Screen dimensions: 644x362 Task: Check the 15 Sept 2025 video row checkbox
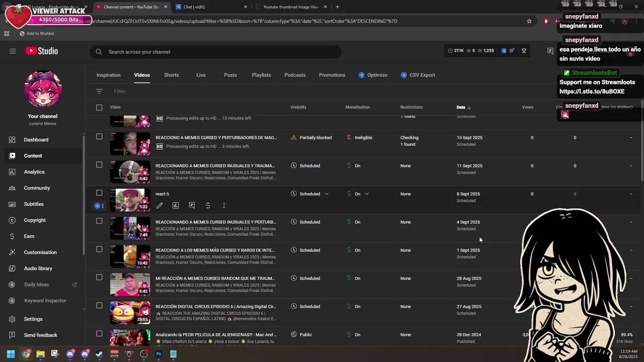point(99,136)
